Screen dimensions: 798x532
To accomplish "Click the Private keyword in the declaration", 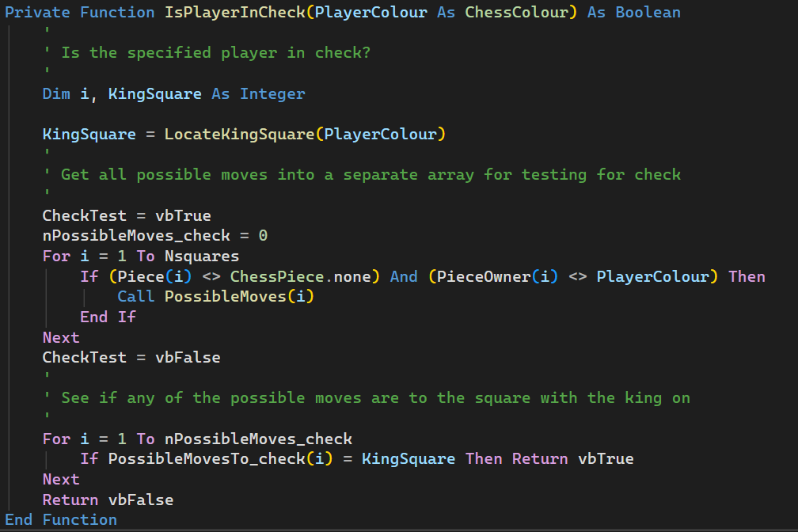I will tap(38, 12).
